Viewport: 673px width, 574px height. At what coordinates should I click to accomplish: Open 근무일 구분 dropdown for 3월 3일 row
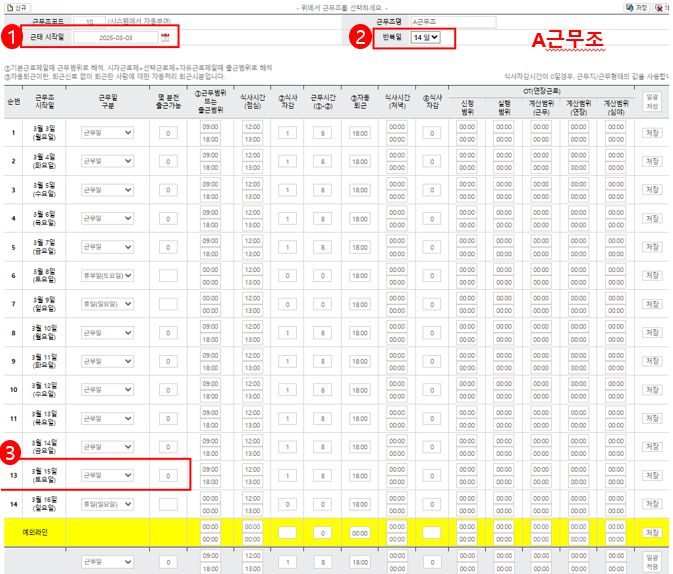pos(106,132)
